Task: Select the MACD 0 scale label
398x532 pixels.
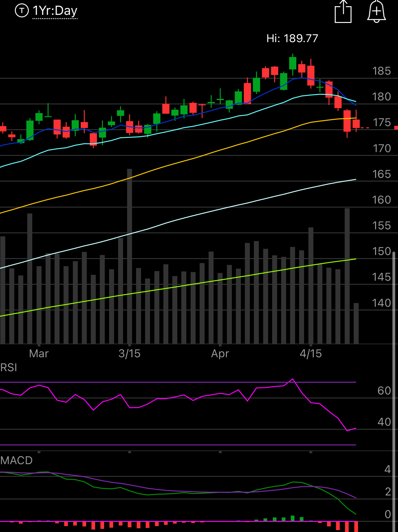Action: pos(387,514)
